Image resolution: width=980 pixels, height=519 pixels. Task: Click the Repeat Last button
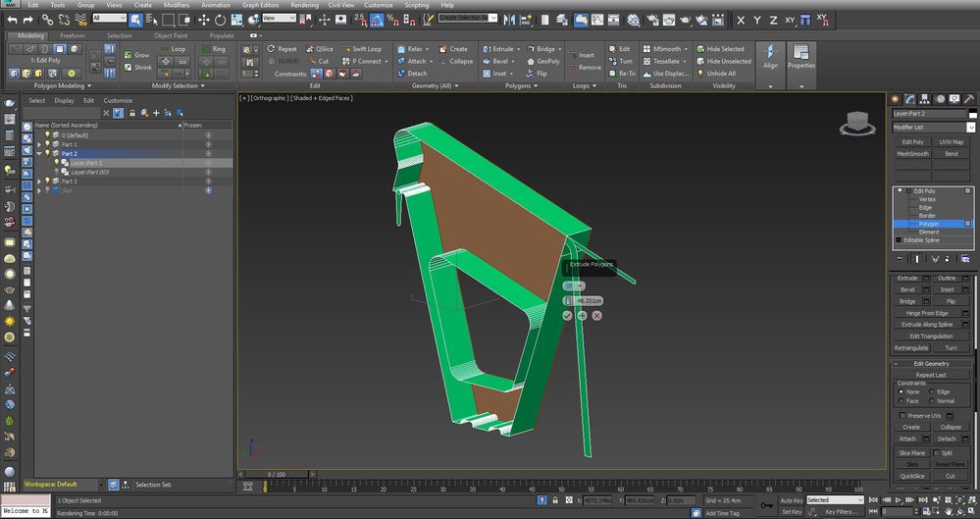[931, 375]
